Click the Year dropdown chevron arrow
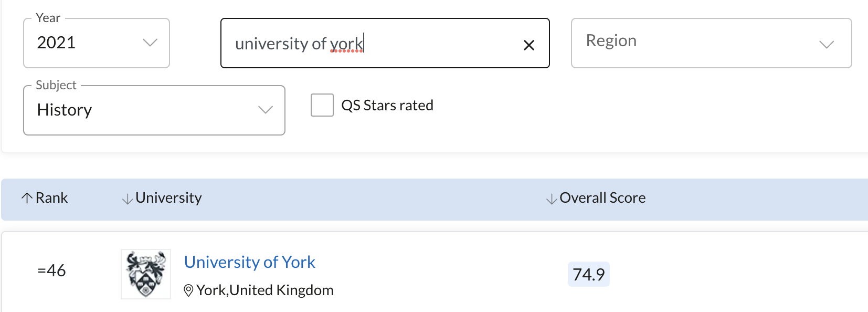 click(x=150, y=43)
